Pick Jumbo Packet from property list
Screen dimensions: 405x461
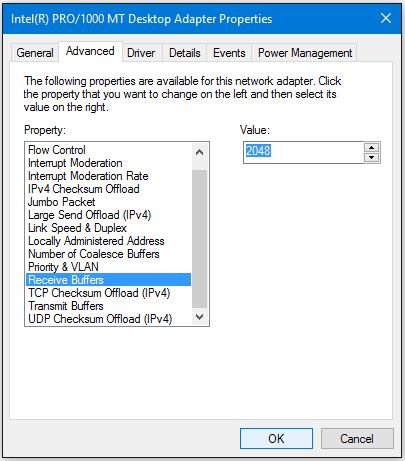[108, 202]
